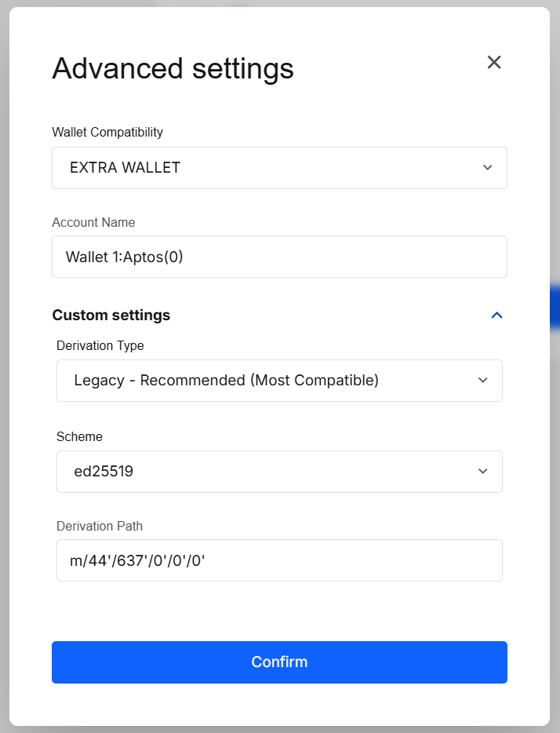Click inside the m/44'/637'/0'/0'/0' path input
Viewport: 560px width, 733px height.
[279, 560]
